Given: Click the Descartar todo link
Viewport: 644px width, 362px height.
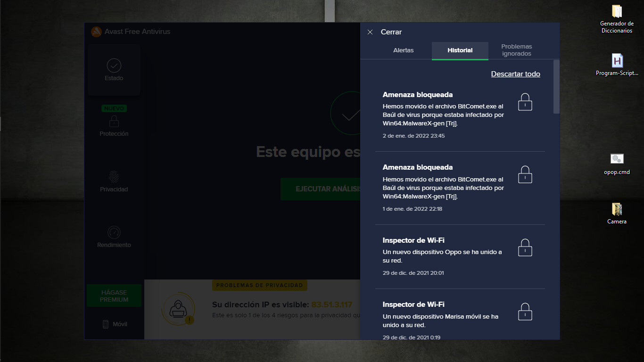Looking at the screenshot, I should (x=515, y=74).
